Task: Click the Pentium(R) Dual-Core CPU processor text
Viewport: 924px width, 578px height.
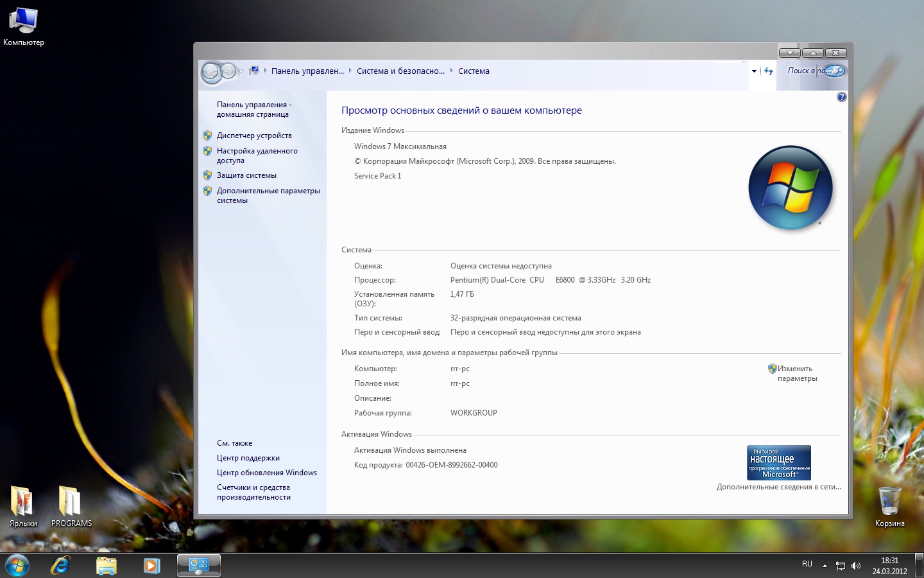Action: 551,280
